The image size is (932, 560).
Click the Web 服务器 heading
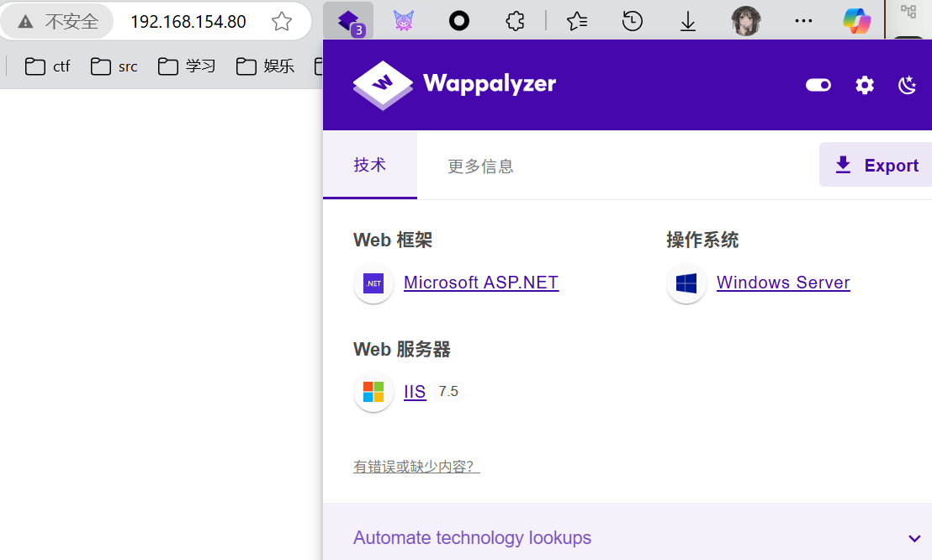coord(402,350)
